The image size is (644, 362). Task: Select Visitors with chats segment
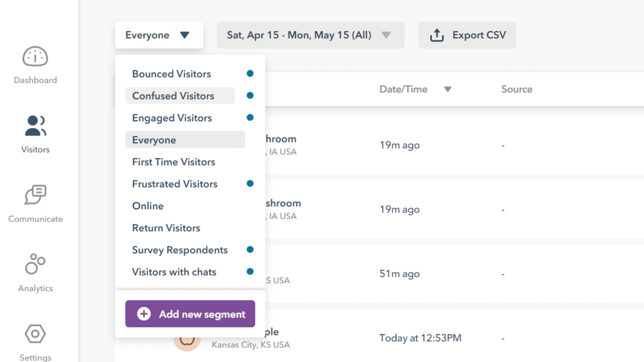click(x=174, y=272)
